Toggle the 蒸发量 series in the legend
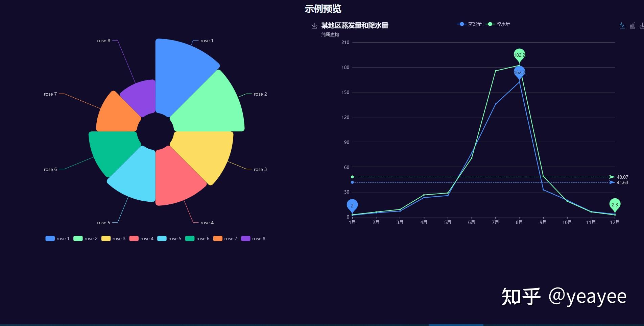The width and height of the screenshot is (644, 326). 470,24
